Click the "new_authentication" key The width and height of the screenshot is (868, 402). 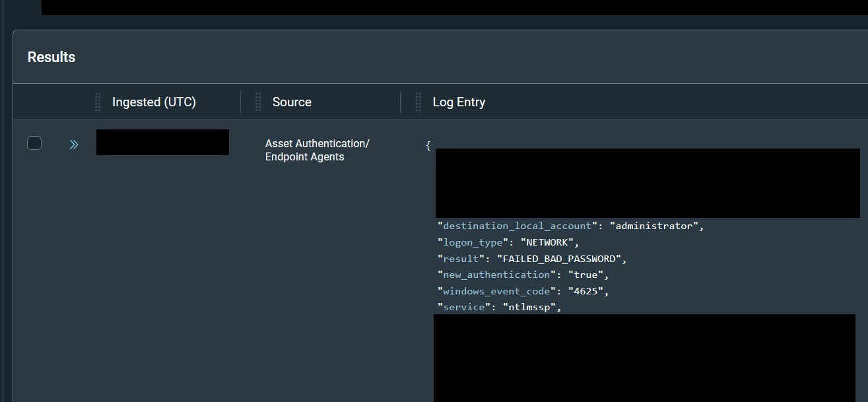(x=496, y=275)
